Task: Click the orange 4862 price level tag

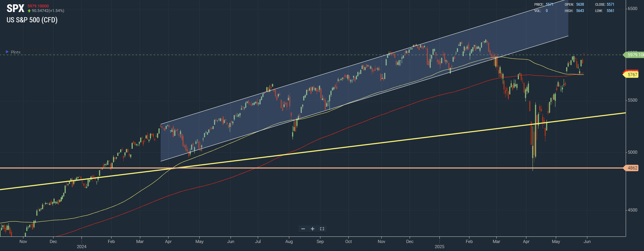Action: coord(631,168)
